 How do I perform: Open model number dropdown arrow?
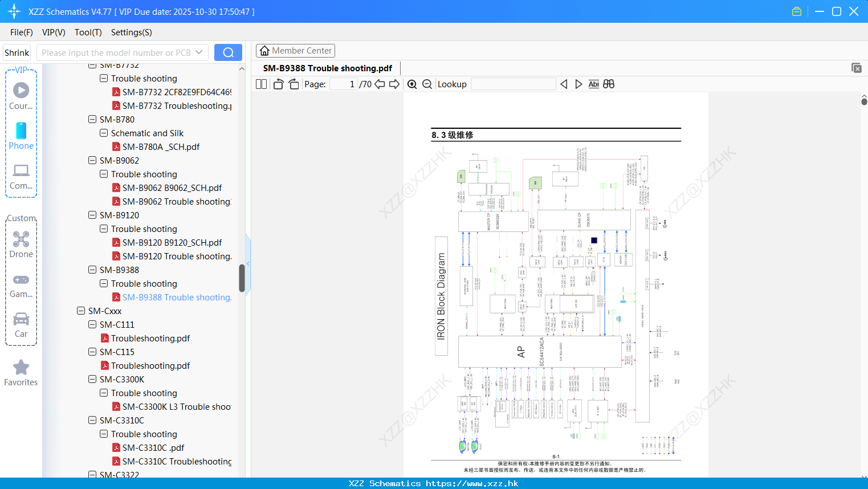coord(199,52)
